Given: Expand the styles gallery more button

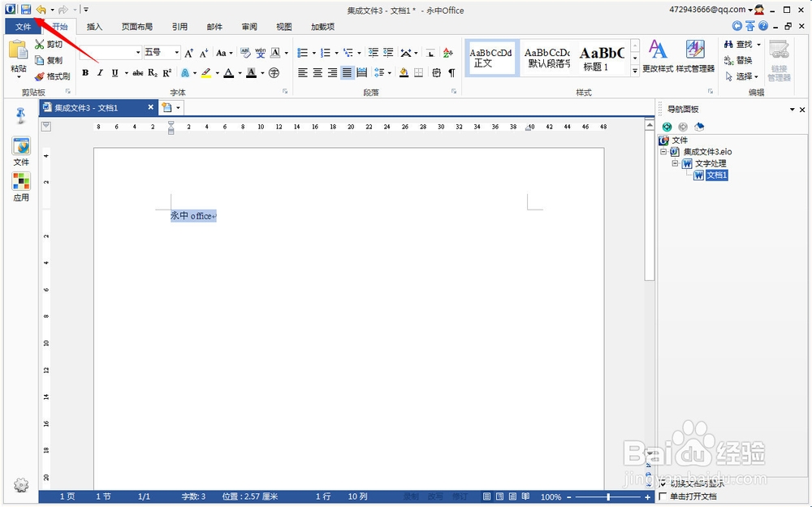Looking at the screenshot, I should [635, 71].
